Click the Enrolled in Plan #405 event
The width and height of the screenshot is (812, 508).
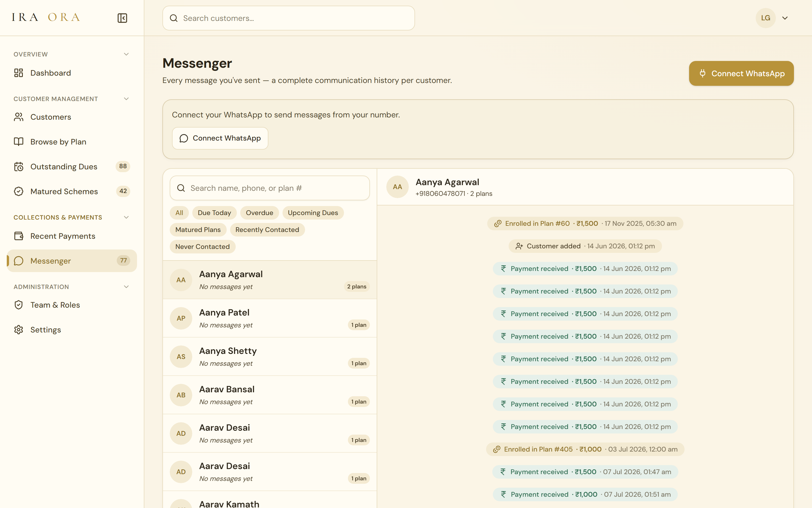pos(585,449)
